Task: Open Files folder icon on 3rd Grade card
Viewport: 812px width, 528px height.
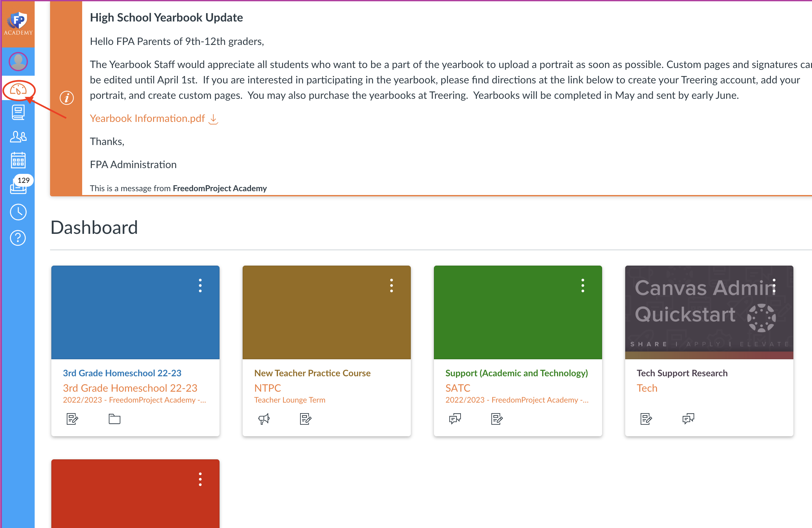Action: pyautogui.click(x=114, y=419)
